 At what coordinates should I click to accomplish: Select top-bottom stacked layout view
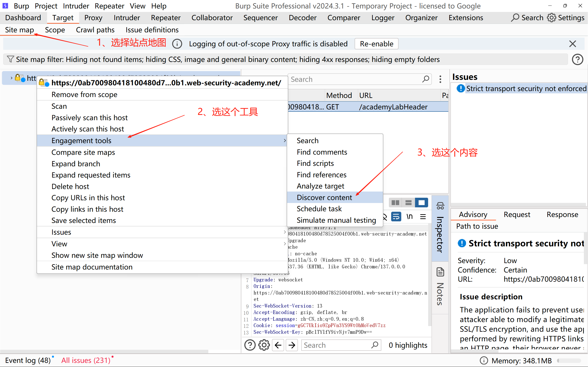tap(408, 203)
